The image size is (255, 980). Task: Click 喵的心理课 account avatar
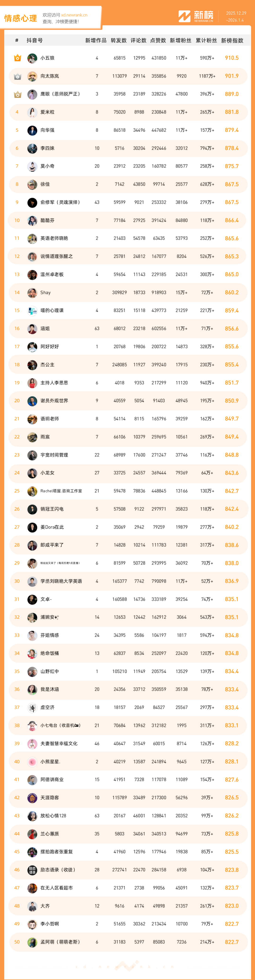pyautogui.click(x=32, y=310)
